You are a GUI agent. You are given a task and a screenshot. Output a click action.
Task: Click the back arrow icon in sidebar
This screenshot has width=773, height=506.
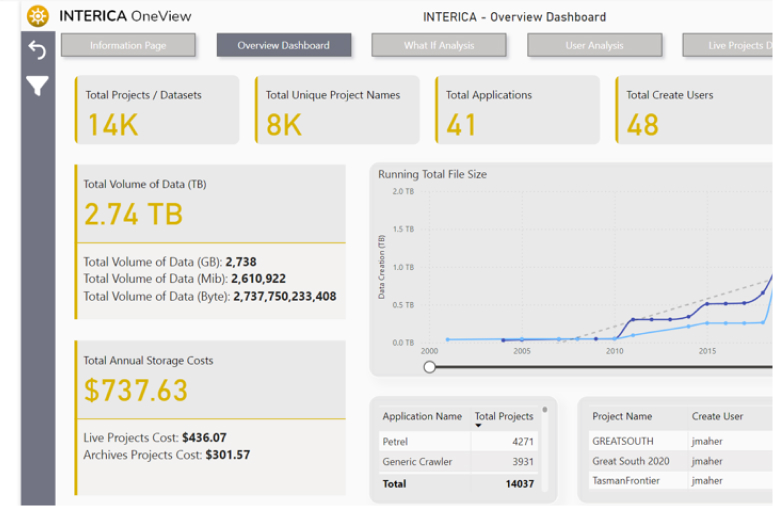click(37, 51)
